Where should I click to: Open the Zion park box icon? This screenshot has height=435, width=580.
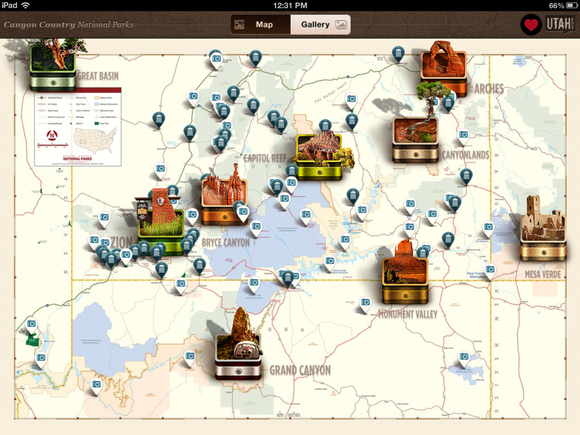(161, 222)
